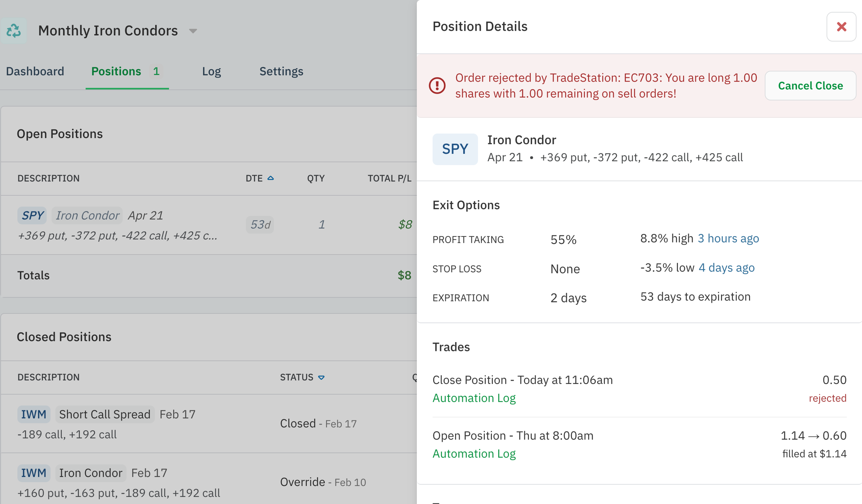Click the 53d DTE pill for SPY position

click(x=260, y=224)
